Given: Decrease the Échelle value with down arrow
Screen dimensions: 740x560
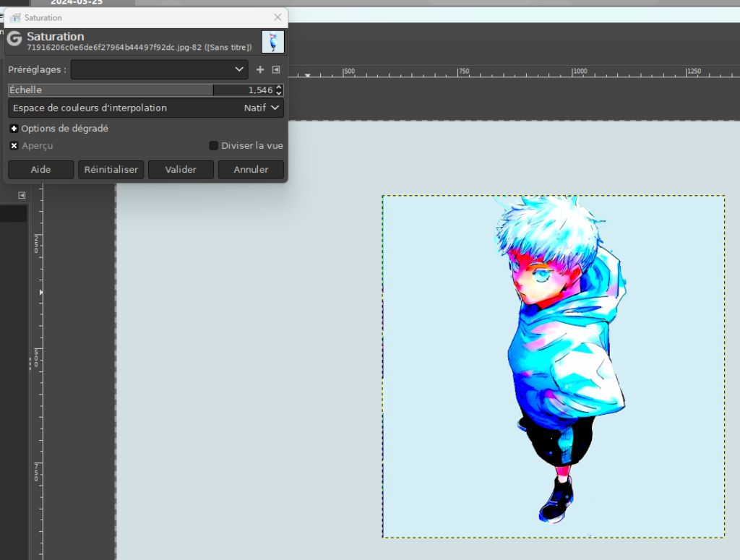Looking at the screenshot, I should point(279,93).
